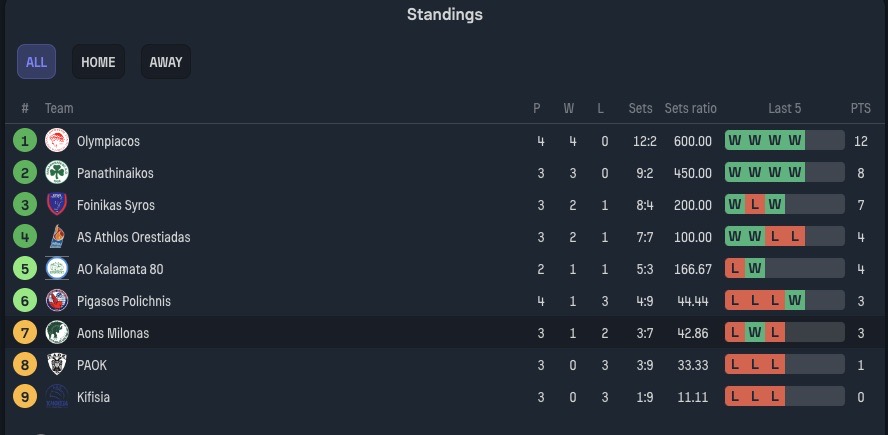888x435 pixels.
Task: Select the ALL standings filter
Action: [36, 62]
